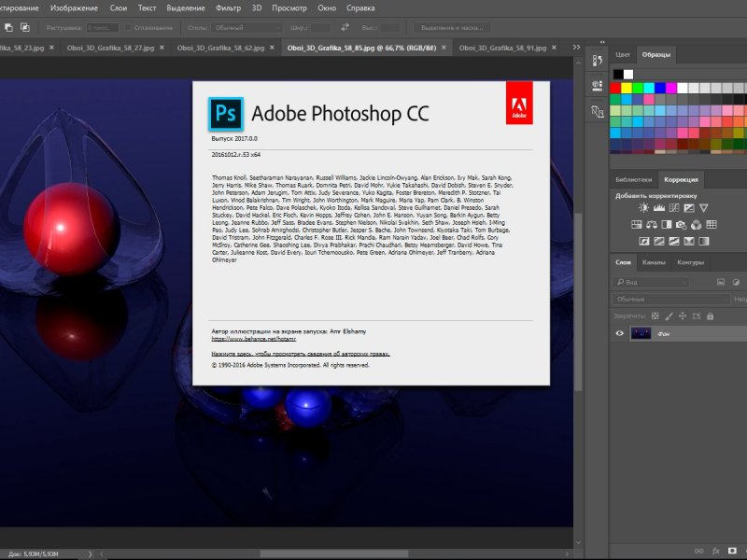Pick the yellow swatch in Образцы
The height and width of the screenshot is (560, 747).
(x=627, y=88)
